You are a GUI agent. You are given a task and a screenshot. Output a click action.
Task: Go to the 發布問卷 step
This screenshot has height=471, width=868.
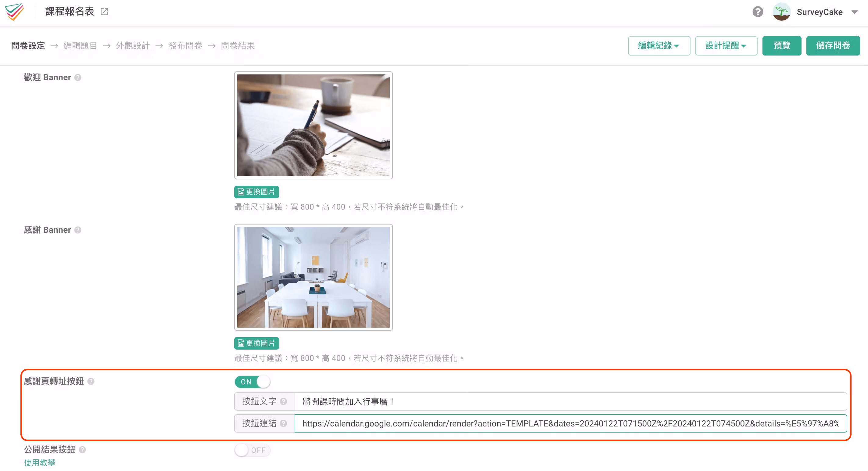(x=185, y=45)
